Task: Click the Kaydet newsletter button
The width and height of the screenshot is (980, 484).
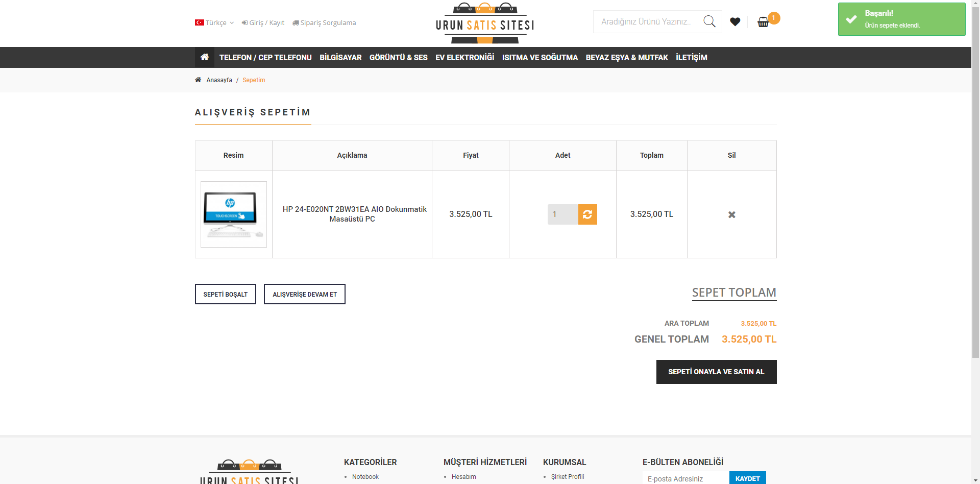Action: tap(748, 478)
